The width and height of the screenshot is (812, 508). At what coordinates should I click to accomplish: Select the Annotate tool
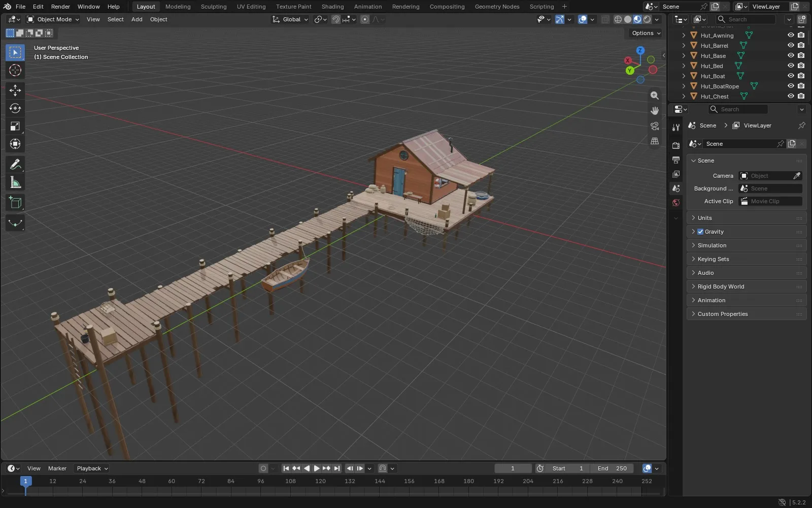[x=15, y=165]
